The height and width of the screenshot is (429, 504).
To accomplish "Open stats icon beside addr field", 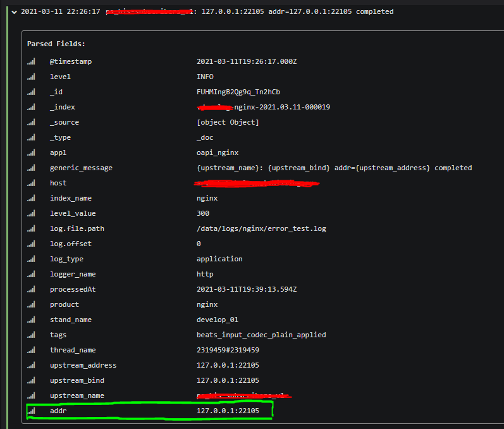I will 31,411.
